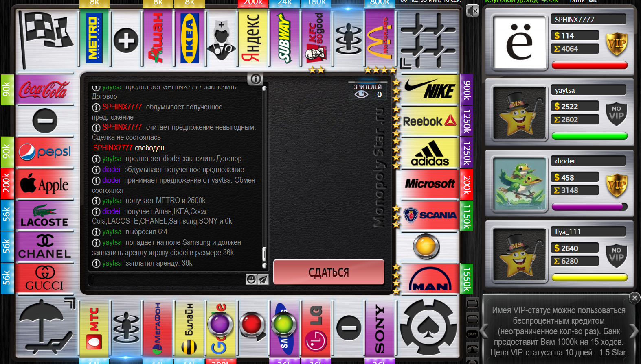Viewport: 641px width, 364px height.
Task: Click the СДАТЬСЯ surrender button
Action: [329, 272]
